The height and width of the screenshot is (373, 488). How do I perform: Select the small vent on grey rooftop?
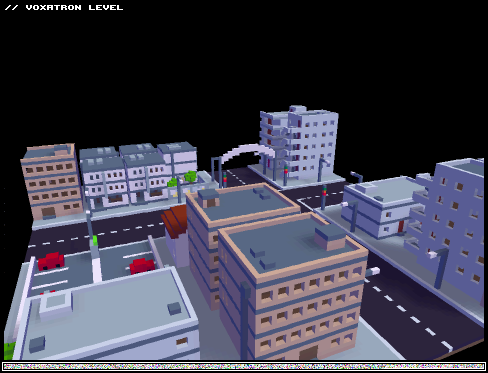click(x=174, y=308)
